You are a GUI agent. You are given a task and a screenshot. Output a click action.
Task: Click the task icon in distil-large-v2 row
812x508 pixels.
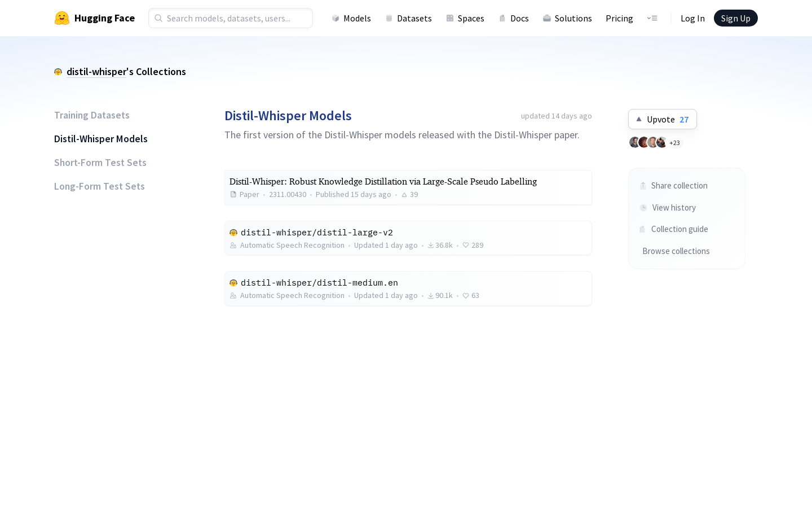(233, 246)
